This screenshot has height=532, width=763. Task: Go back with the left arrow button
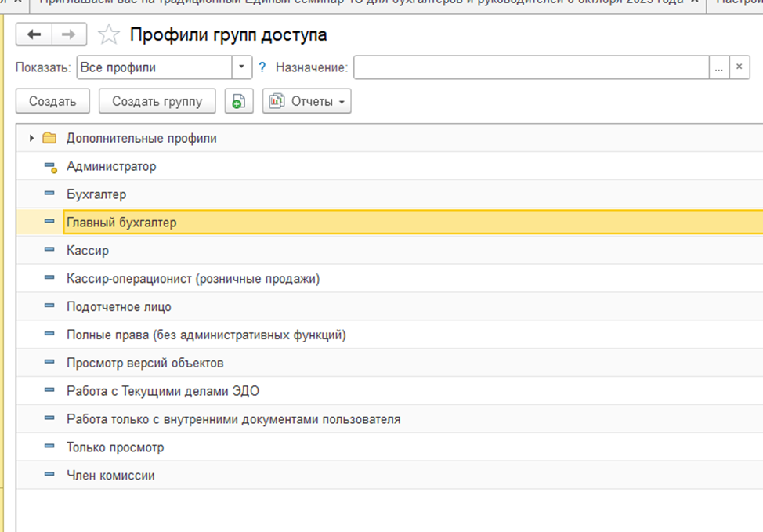34,34
